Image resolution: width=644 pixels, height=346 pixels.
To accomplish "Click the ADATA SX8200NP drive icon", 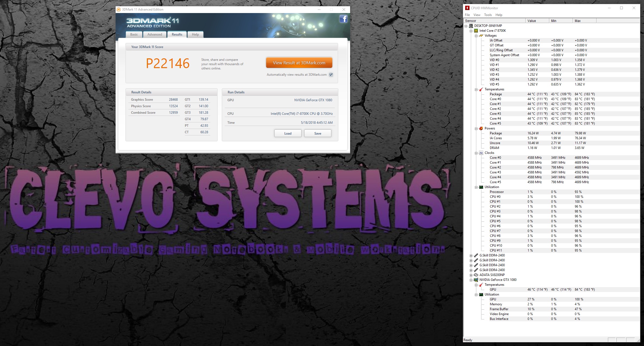I will [x=476, y=275].
